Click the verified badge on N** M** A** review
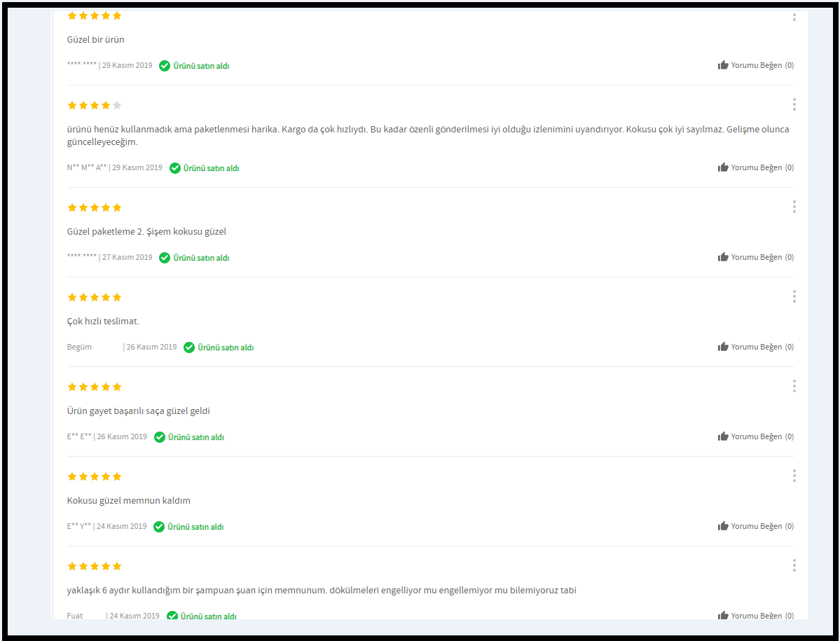The height and width of the screenshot is (641, 840). [x=204, y=168]
